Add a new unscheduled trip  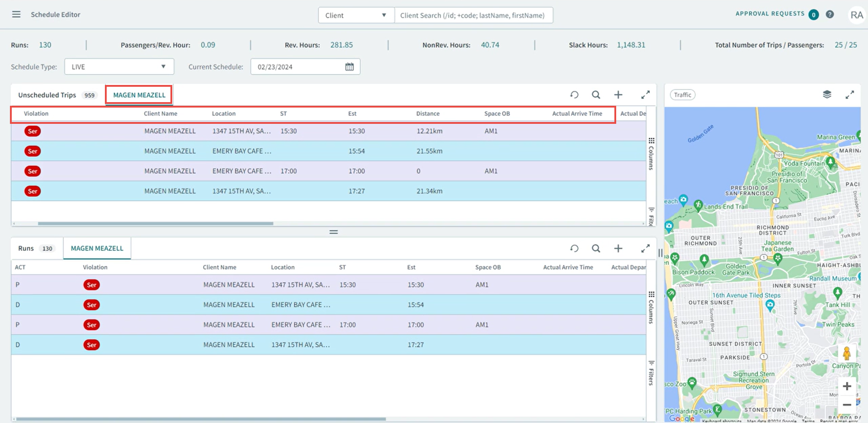point(618,95)
